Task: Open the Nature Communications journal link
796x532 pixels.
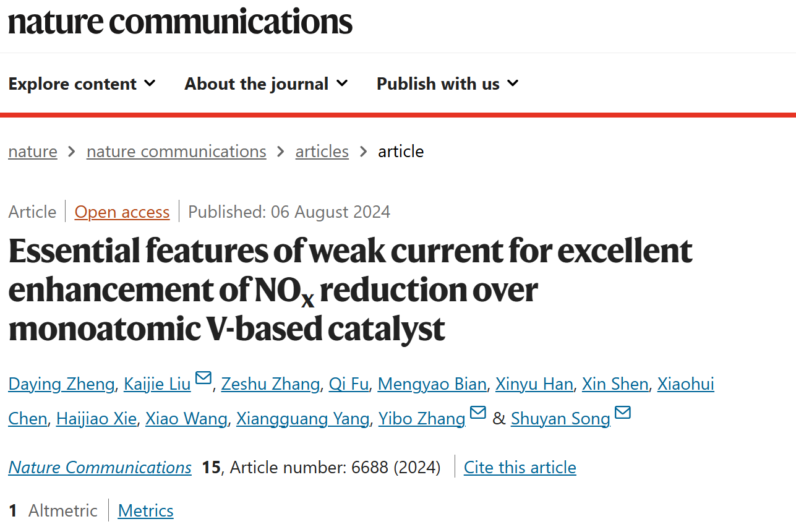Action: [x=100, y=467]
